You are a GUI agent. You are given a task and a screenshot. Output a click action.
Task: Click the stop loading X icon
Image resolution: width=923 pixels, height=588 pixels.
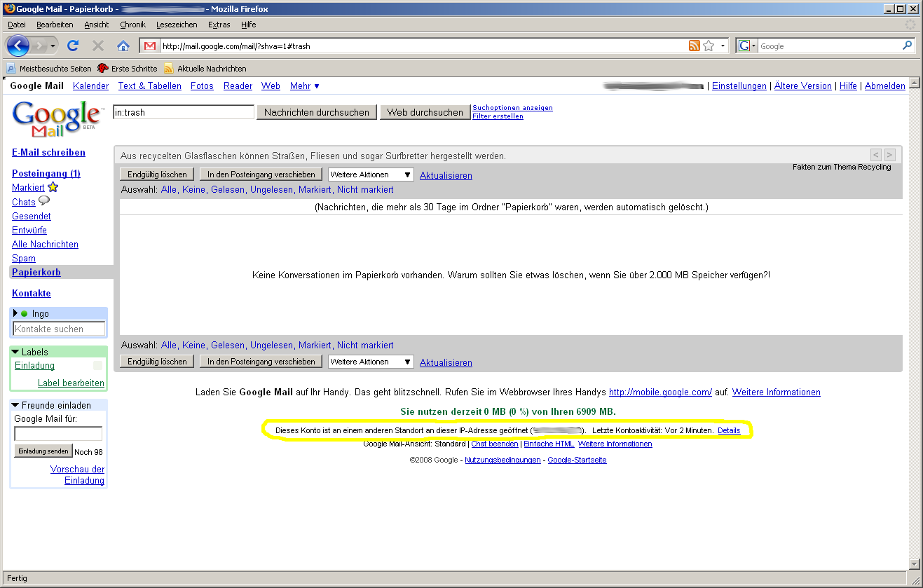[98, 46]
